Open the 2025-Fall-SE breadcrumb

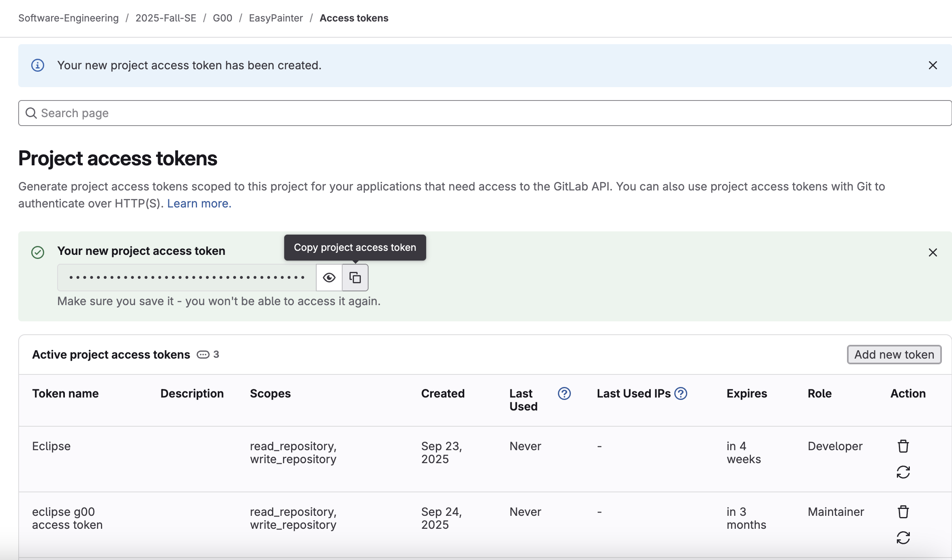(165, 18)
